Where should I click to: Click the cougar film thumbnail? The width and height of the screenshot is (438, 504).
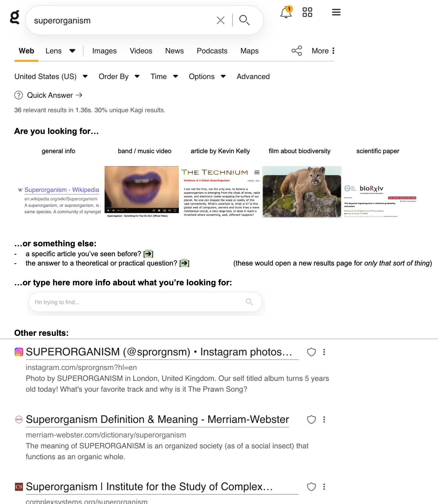pyautogui.click(x=302, y=192)
